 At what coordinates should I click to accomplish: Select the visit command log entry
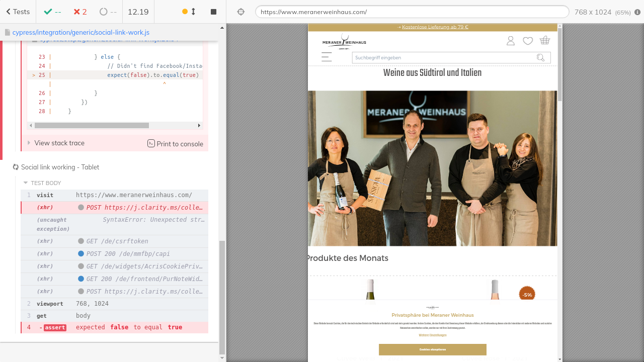[x=114, y=195]
